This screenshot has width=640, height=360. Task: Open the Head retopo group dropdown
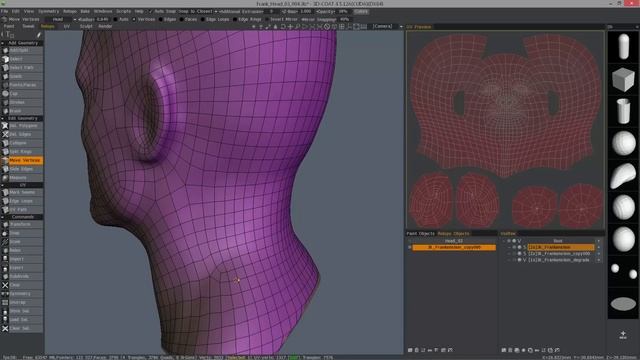pos(61,19)
